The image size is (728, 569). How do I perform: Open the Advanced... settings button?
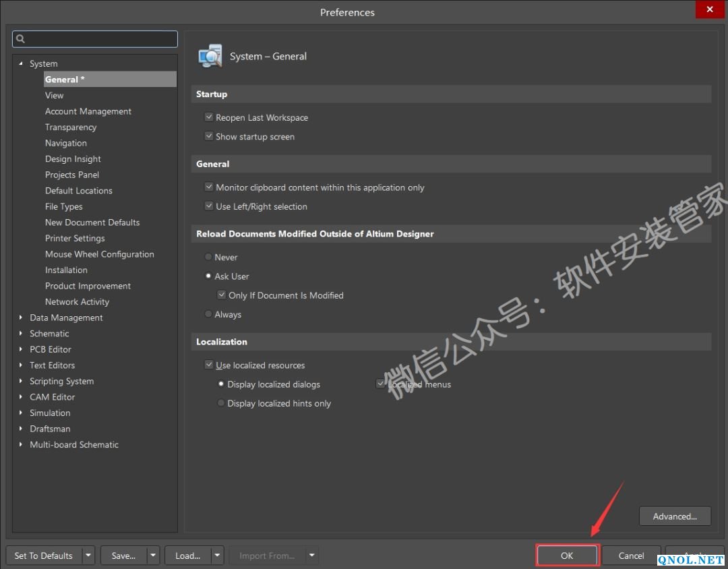[x=674, y=516]
